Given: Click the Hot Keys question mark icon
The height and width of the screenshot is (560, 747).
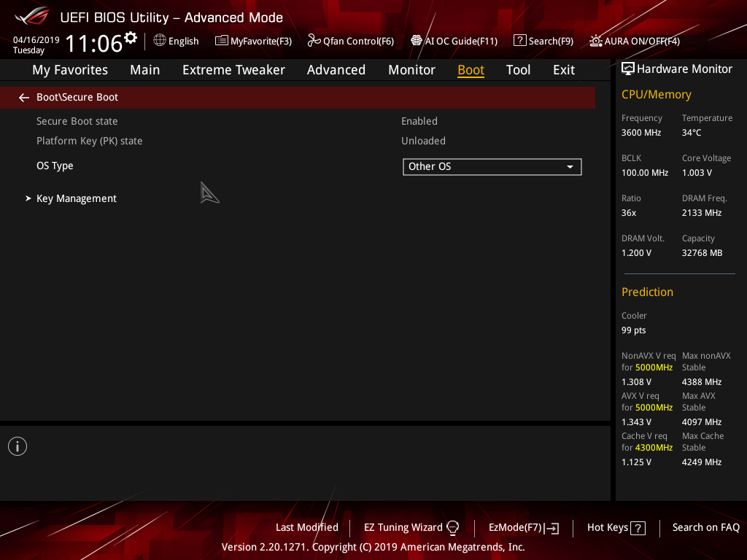Looking at the screenshot, I should (638, 528).
